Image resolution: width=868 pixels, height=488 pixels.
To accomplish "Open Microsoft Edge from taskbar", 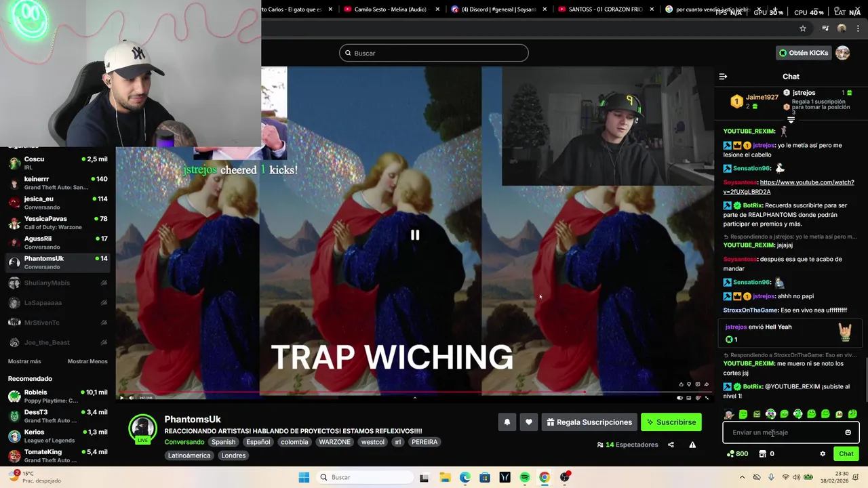I will 465,477.
